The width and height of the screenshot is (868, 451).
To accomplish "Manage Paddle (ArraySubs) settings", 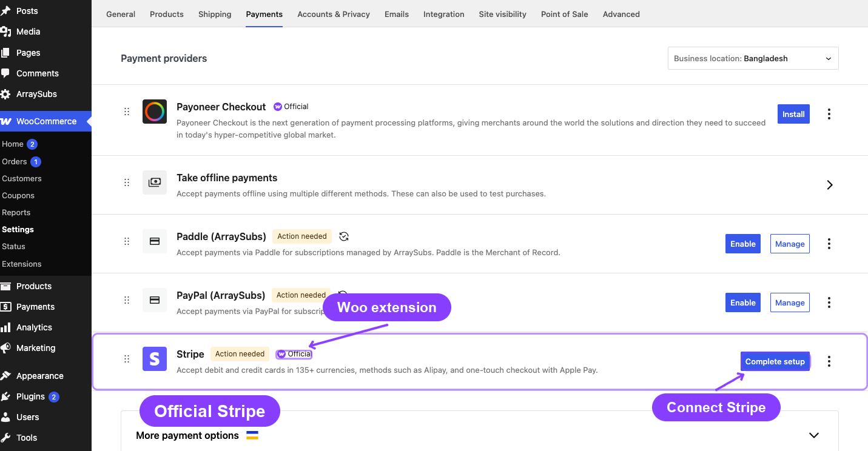I will [x=790, y=244].
